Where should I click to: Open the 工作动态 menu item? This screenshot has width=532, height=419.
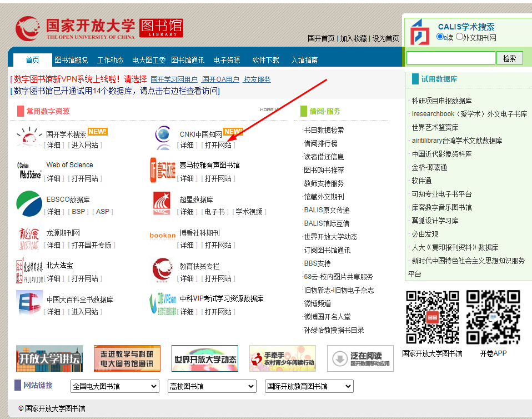[111, 60]
